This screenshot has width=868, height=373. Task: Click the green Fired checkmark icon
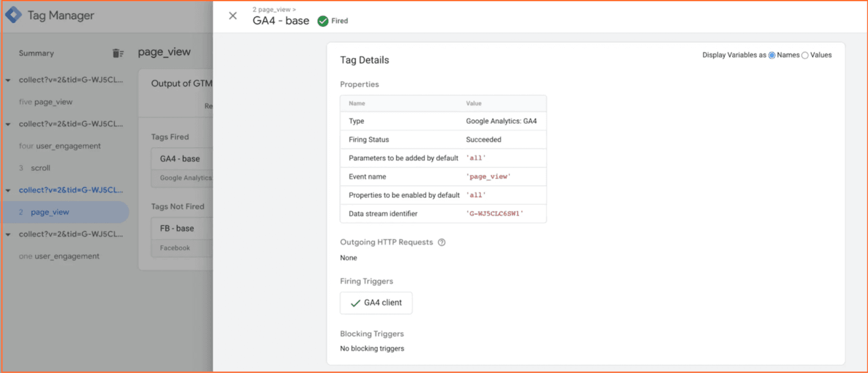click(x=323, y=21)
